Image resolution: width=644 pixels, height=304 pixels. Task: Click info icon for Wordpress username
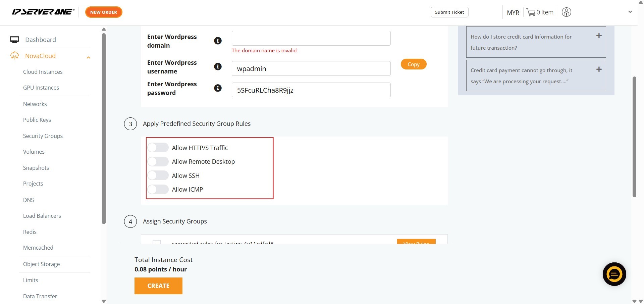218,67
